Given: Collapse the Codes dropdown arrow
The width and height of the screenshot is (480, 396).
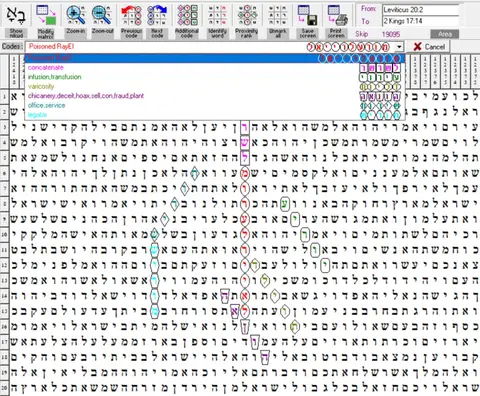Looking at the screenshot, I should pyautogui.click(x=399, y=47).
